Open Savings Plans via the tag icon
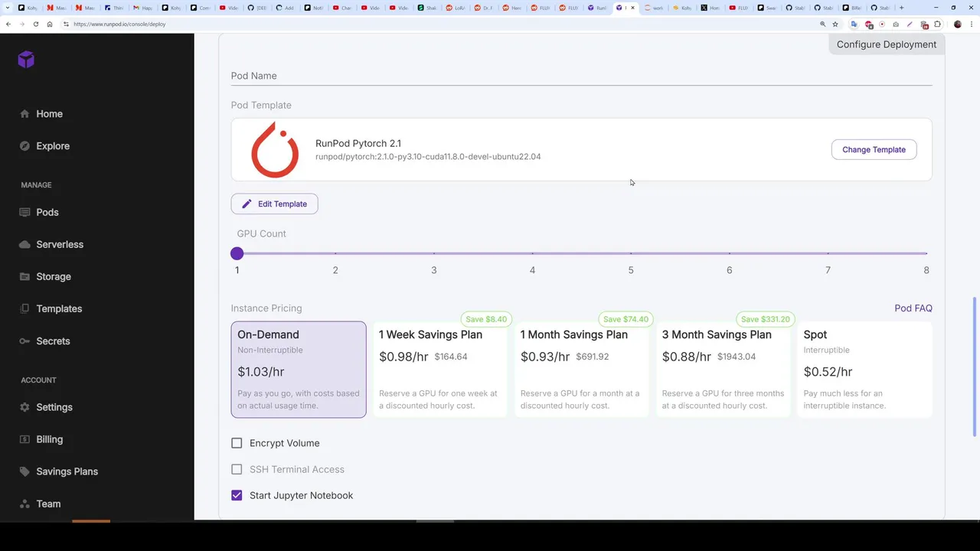 tap(24, 471)
